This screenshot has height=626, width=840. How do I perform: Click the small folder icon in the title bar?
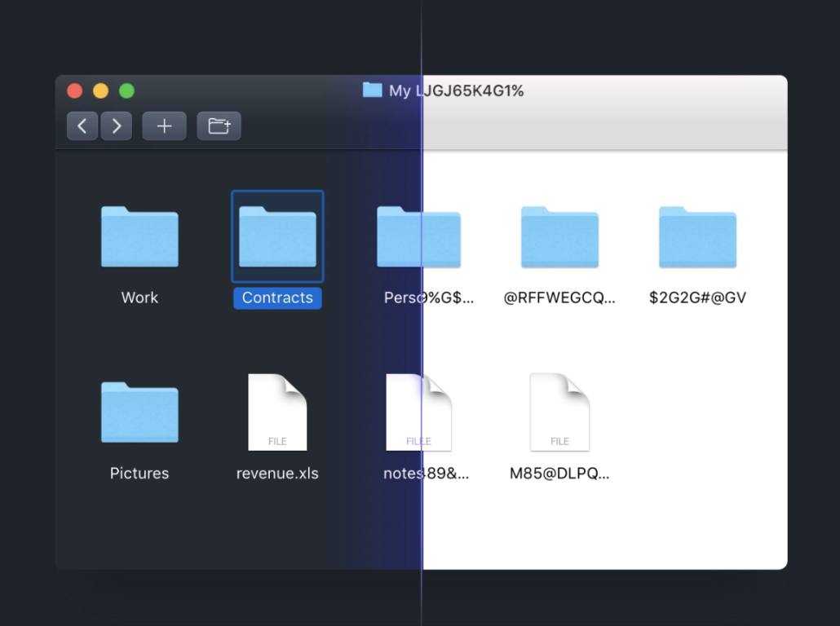pos(373,90)
